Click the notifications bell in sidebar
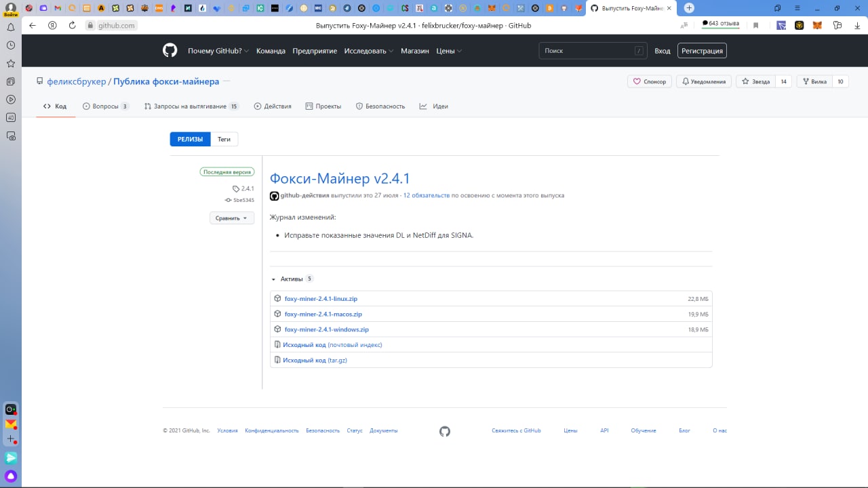Screen dimensions: 868x488 (11, 28)
